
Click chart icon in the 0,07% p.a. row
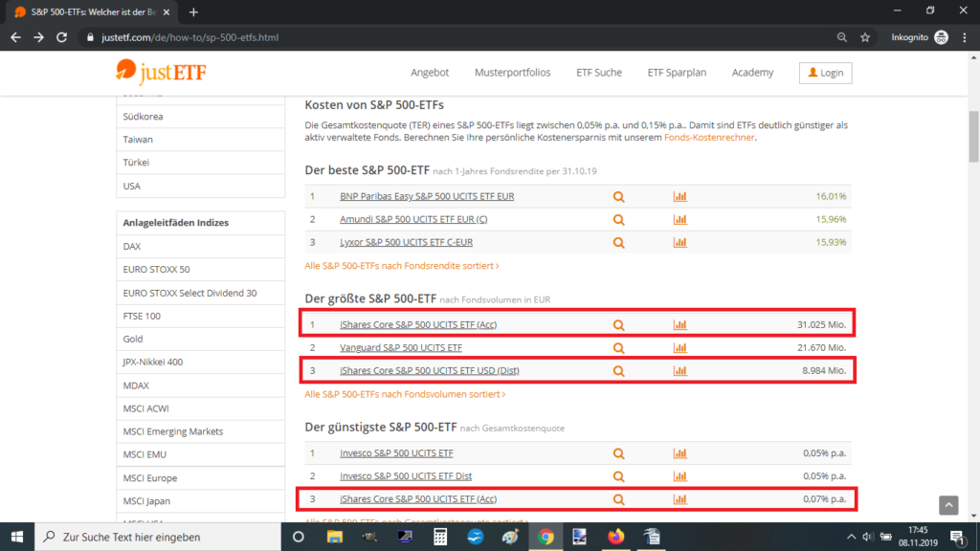[680, 499]
